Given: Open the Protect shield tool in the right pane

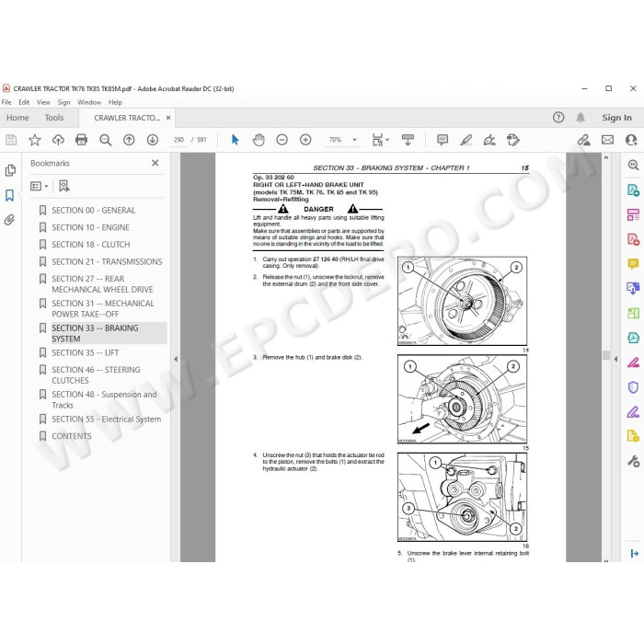Looking at the screenshot, I should tap(633, 387).
